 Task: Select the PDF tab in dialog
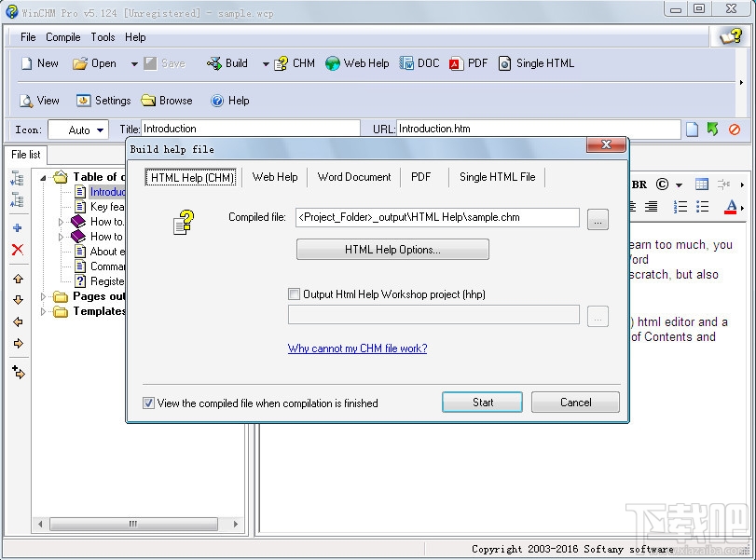click(x=421, y=177)
